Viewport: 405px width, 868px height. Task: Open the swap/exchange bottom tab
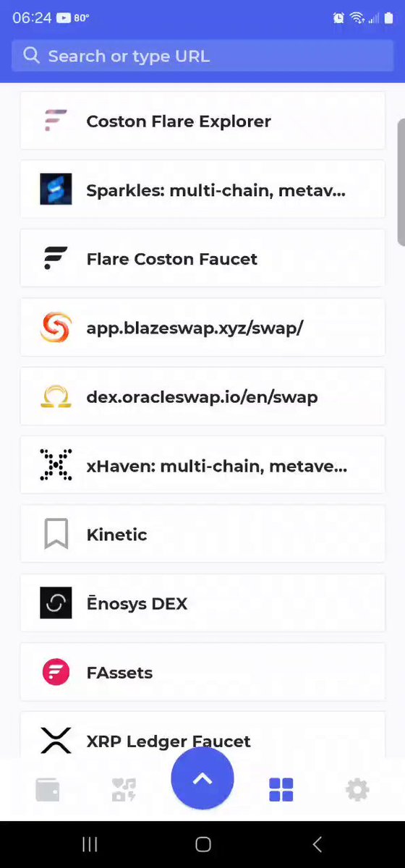[x=124, y=790]
